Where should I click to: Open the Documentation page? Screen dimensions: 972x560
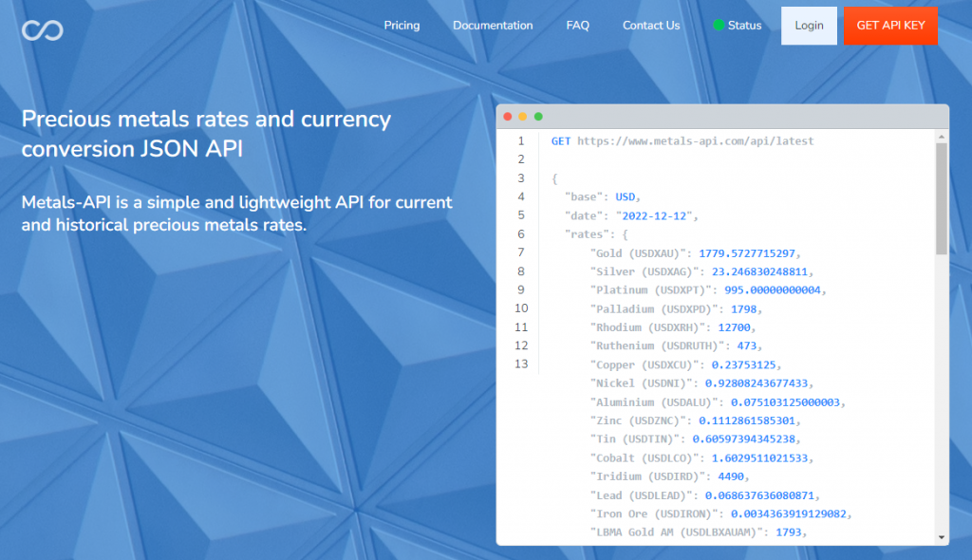pyautogui.click(x=493, y=26)
